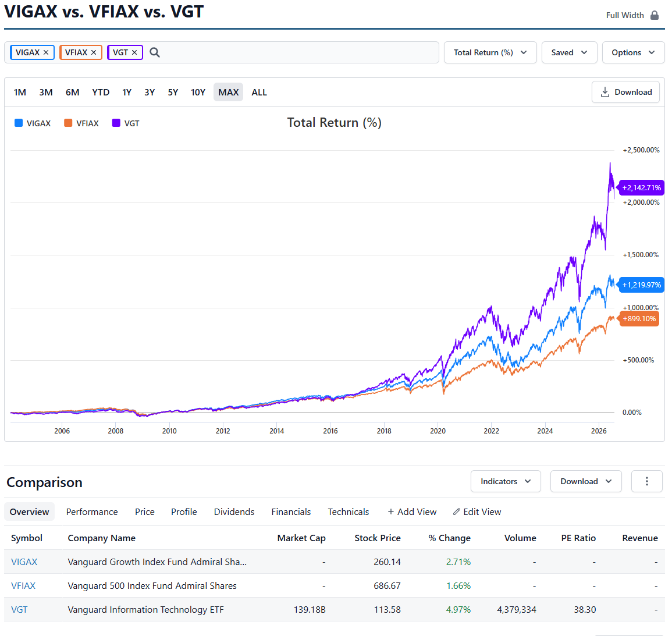Switch to the Dividends tab
Image resolution: width=672 pixels, height=636 pixels.
click(234, 511)
